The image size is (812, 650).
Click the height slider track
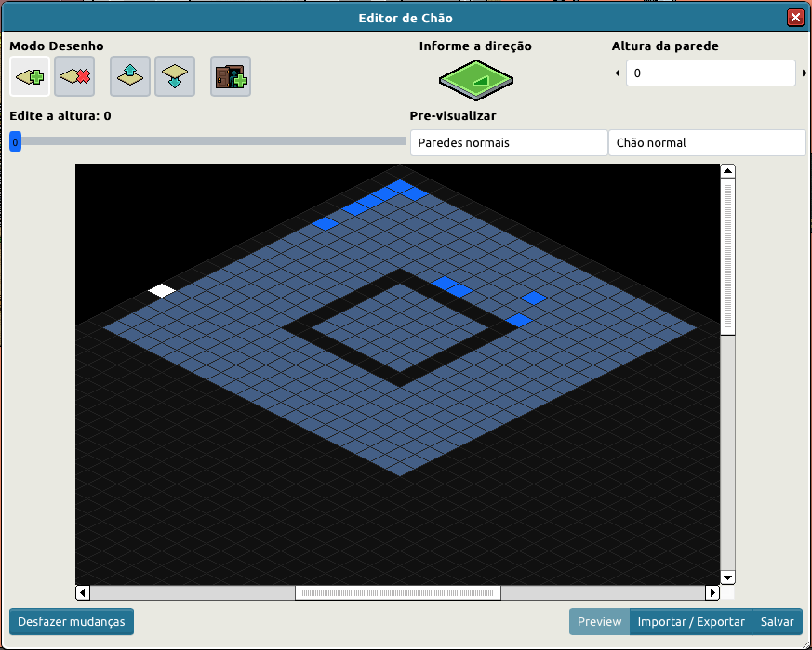pyautogui.click(x=208, y=141)
